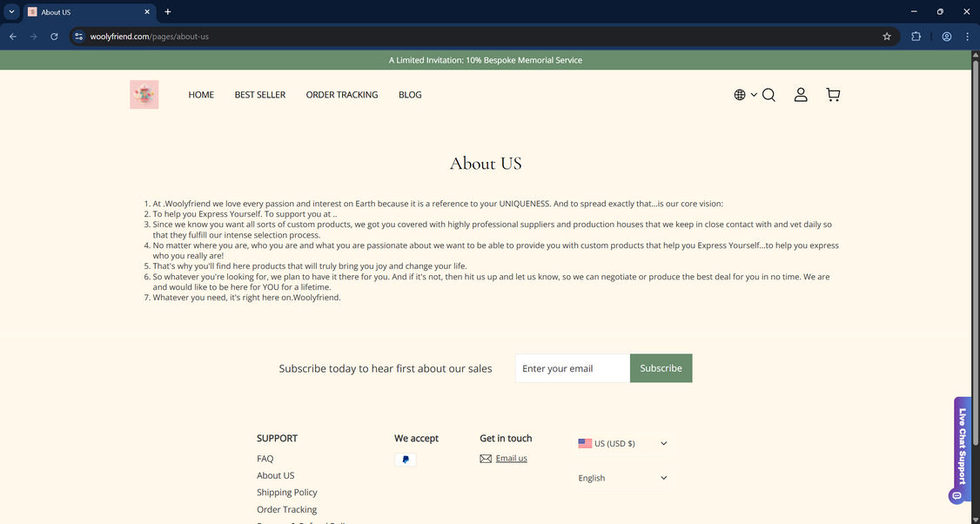The width and height of the screenshot is (980, 524).
Task: Click the Enter your email field
Action: [572, 367]
